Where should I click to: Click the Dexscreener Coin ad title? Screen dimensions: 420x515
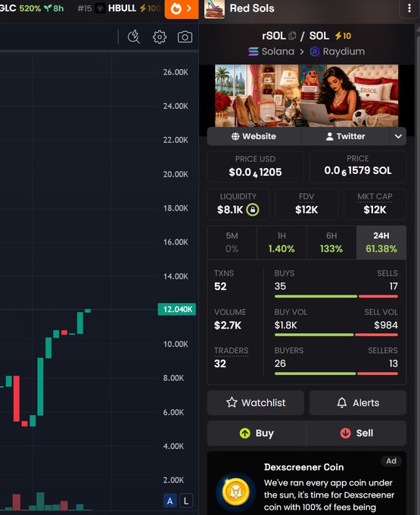[304, 467]
